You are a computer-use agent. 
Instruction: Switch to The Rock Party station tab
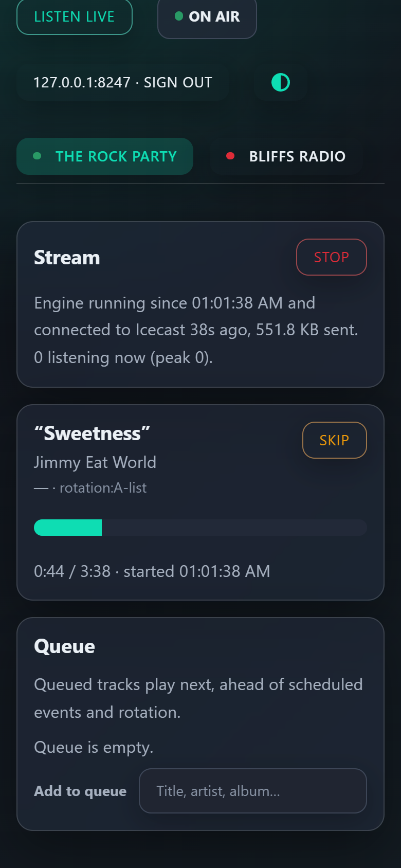point(105,156)
